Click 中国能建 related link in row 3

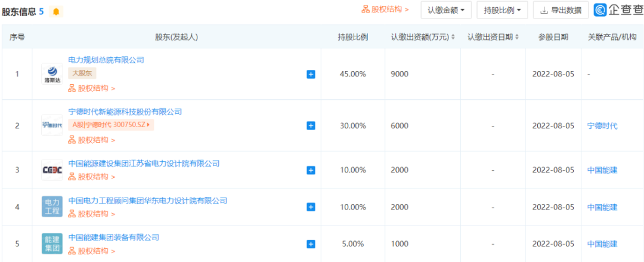[602, 170]
